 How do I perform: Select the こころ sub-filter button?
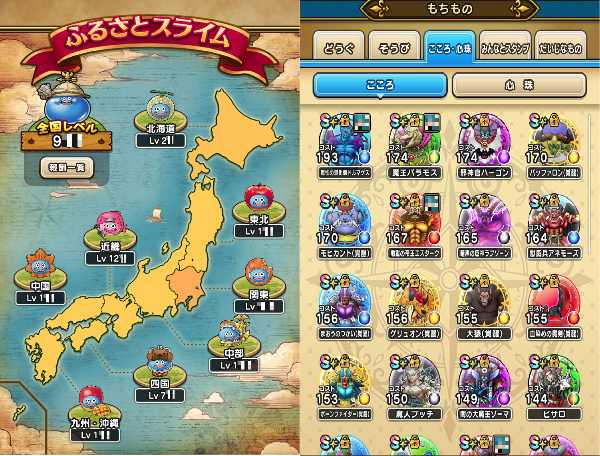380,85
